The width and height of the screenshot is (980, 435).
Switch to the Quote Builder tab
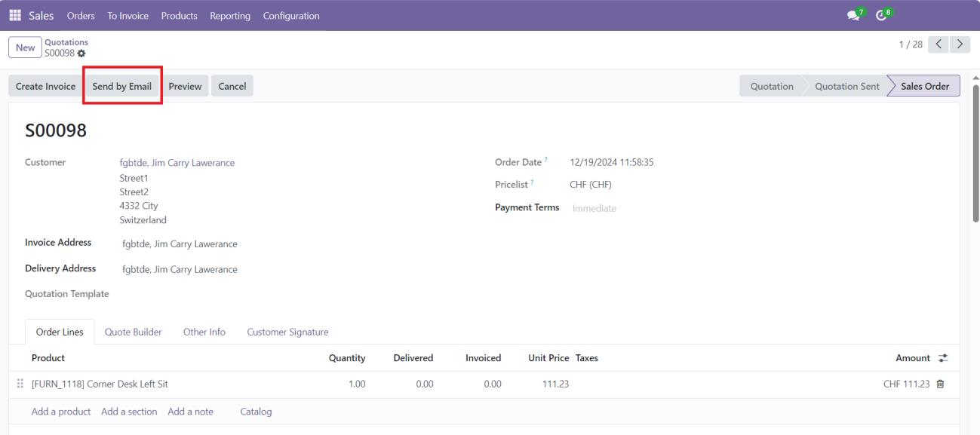click(x=133, y=332)
